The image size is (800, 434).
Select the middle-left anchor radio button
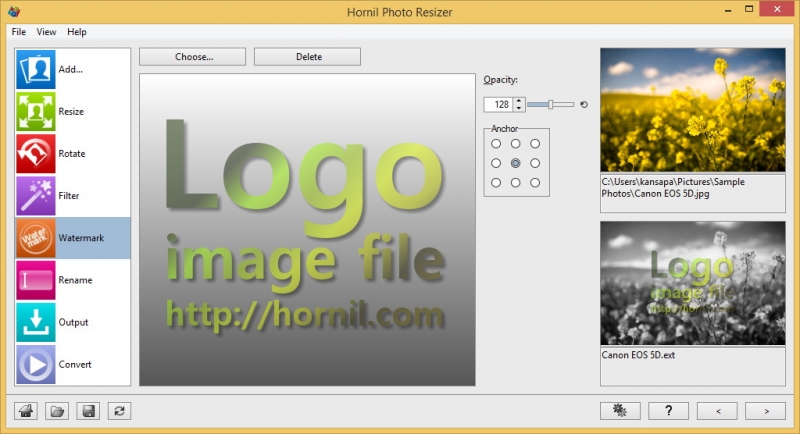pyautogui.click(x=496, y=163)
